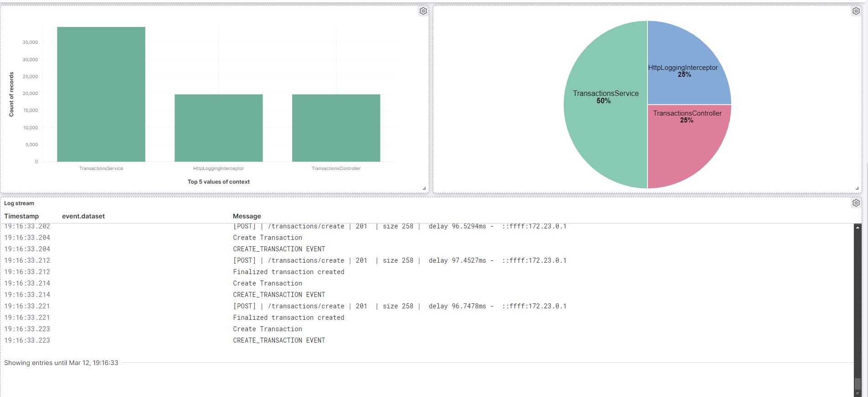Screen dimensions: 868x397
Task: Click the HttpLoggingInterceptor x-axis label
Action: (218, 169)
